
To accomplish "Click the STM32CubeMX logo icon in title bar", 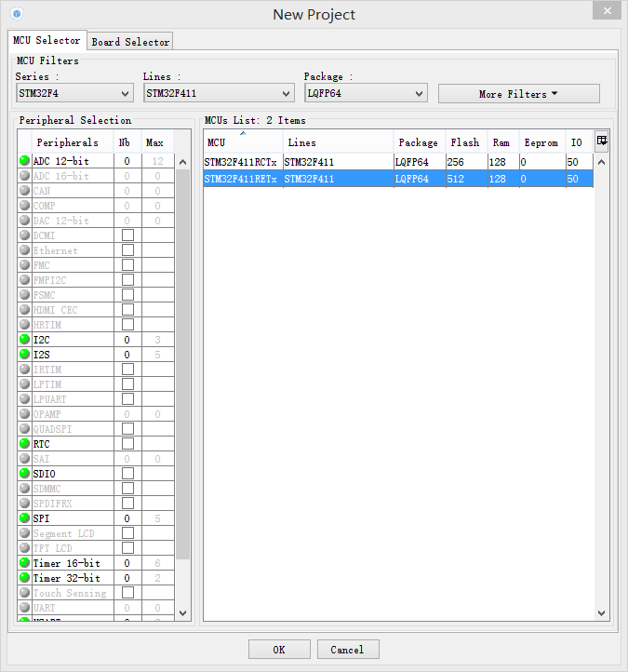I will pyautogui.click(x=16, y=14).
